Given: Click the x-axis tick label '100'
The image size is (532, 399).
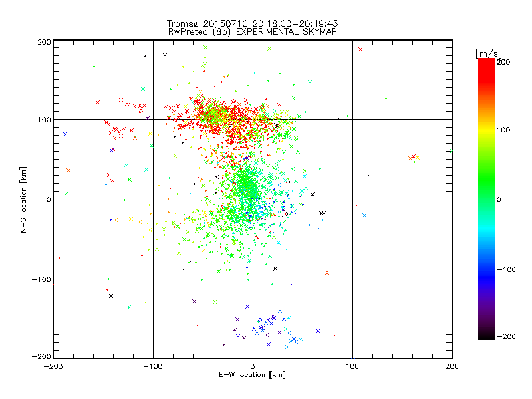Looking at the screenshot, I should click(352, 366).
